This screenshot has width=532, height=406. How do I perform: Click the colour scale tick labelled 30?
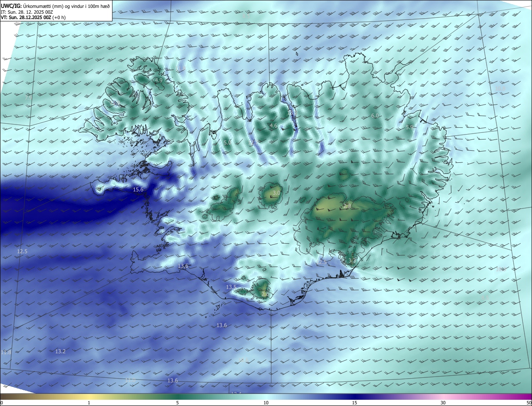(x=443, y=403)
